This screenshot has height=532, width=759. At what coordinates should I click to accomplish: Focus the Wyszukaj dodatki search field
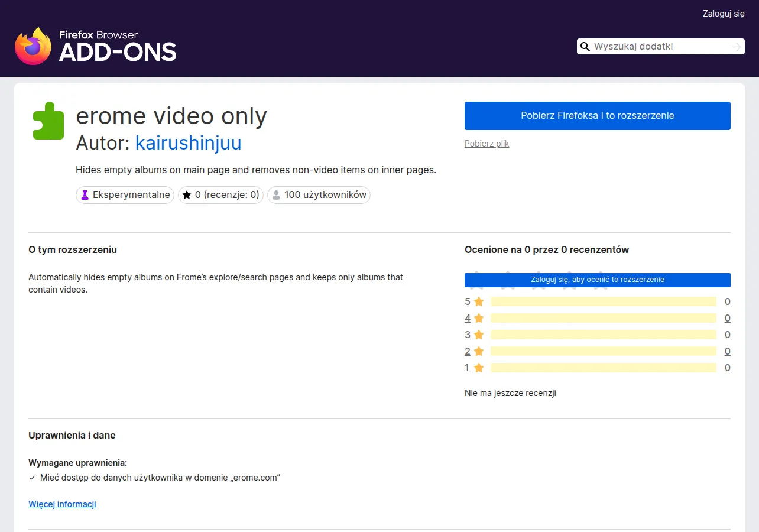[x=660, y=47]
